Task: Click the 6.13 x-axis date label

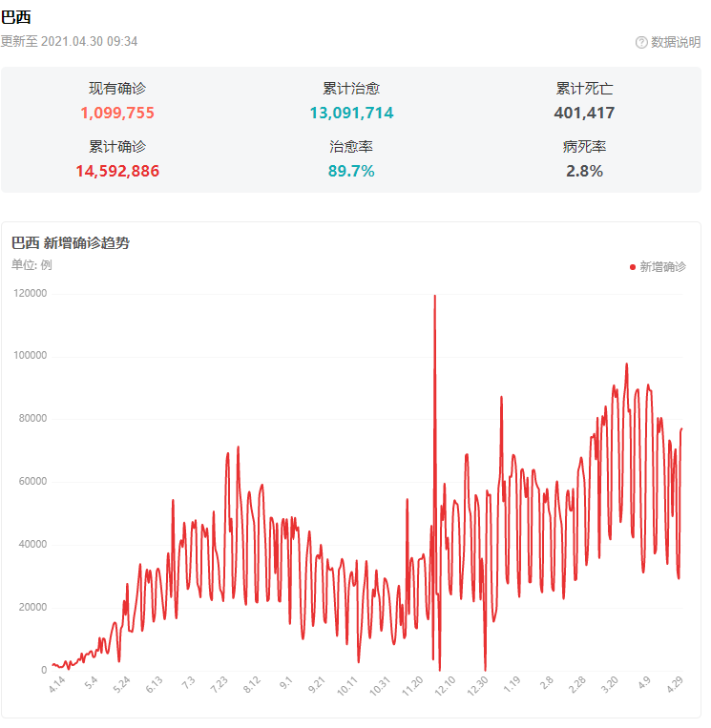Action: [155, 685]
